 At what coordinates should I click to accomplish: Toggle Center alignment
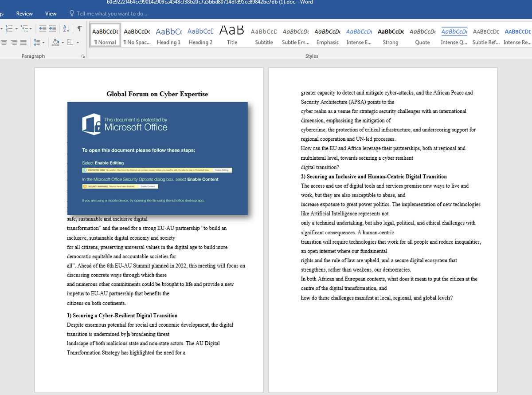click(4, 42)
